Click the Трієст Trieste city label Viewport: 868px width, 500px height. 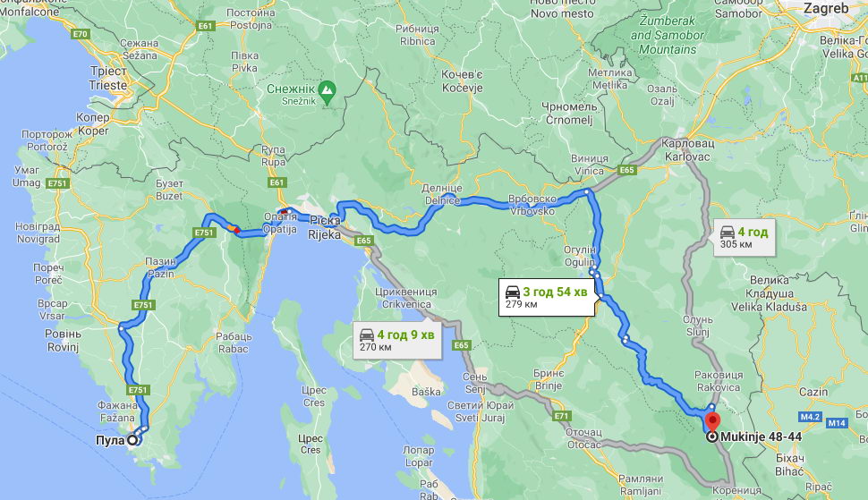click(x=108, y=79)
